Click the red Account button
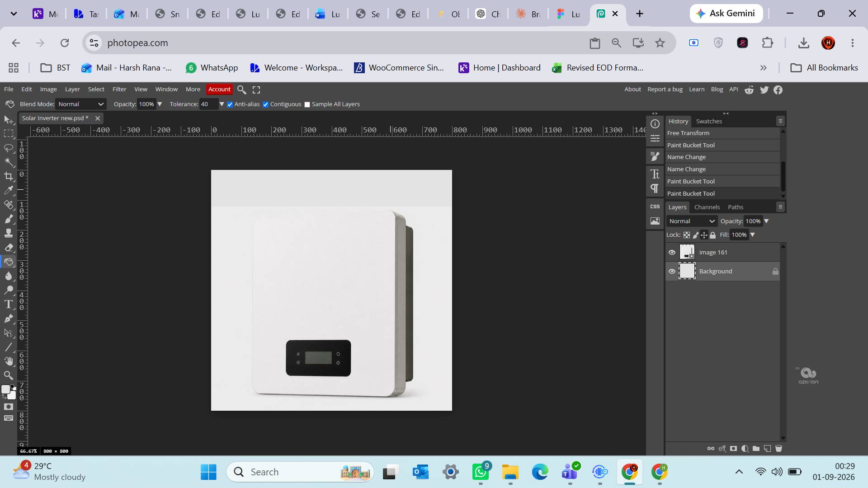This screenshot has width=868, height=488. (x=219, y=89)
